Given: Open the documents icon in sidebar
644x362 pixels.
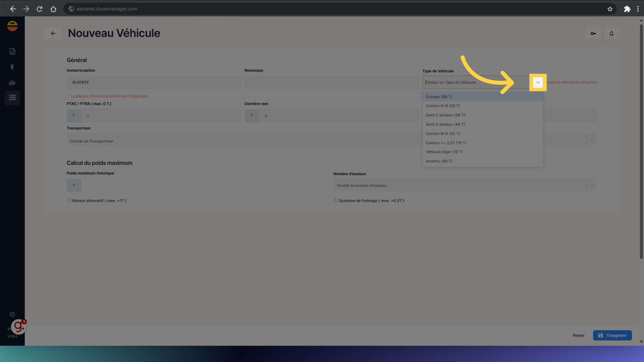Looking at the screenshot, I should [12, 51].
